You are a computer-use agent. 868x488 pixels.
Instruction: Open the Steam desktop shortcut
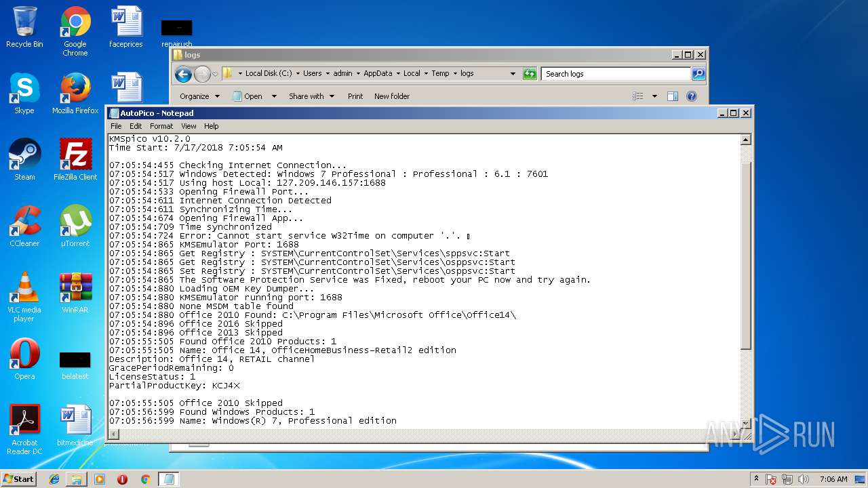[x=24, y=160]
